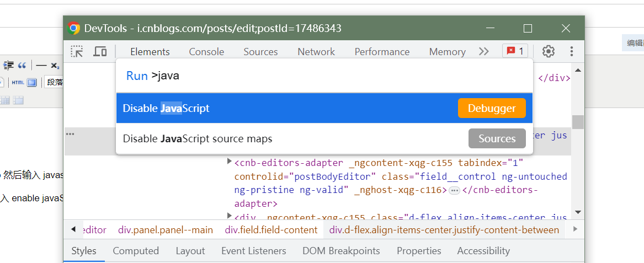The height and width of the screenshot is (263, 644).
Task: Click the closing adapter> tag line
Action: click(x=256, y=203)
